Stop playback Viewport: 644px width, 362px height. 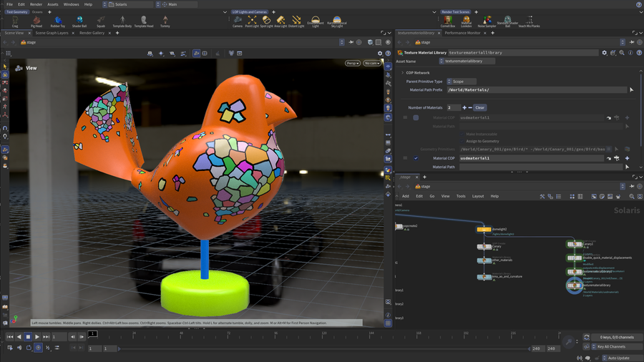point(28,337)
